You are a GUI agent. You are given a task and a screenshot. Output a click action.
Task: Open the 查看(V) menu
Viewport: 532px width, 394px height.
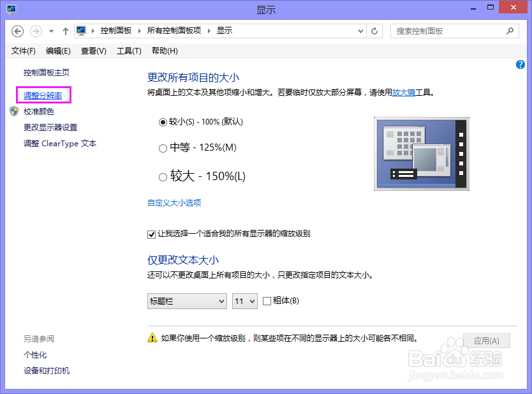[92, 50]
